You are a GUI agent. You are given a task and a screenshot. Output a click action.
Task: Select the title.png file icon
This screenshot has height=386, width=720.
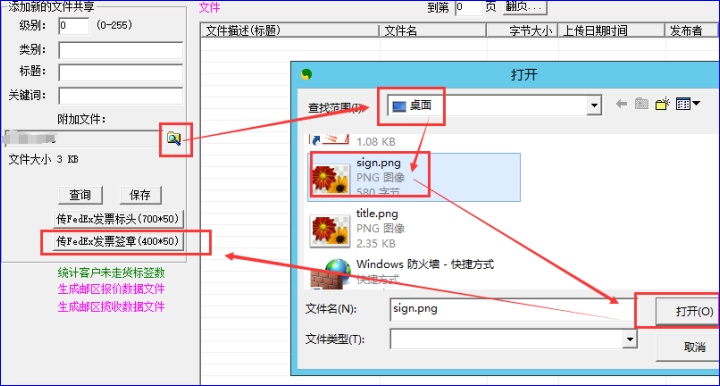329,230
